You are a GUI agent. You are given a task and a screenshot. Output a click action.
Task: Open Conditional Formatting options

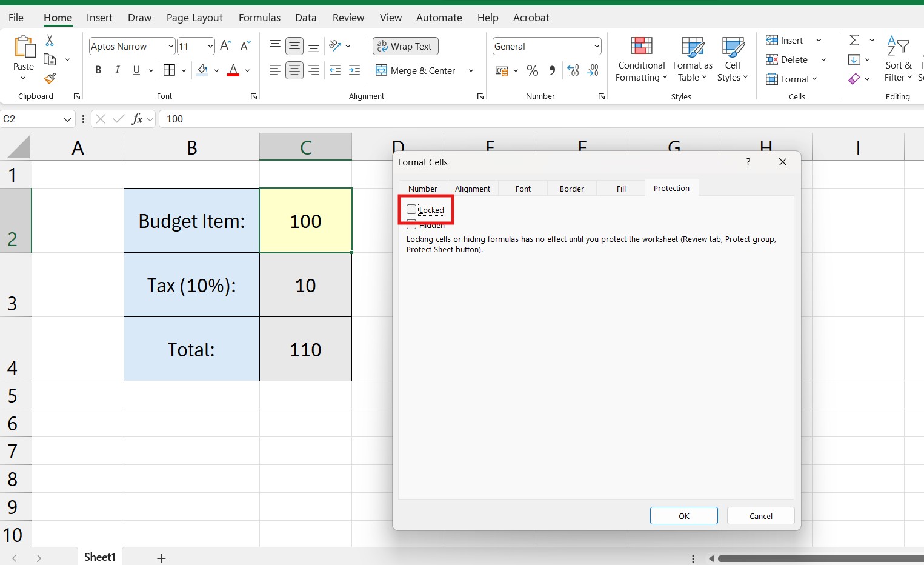point(641,59)
